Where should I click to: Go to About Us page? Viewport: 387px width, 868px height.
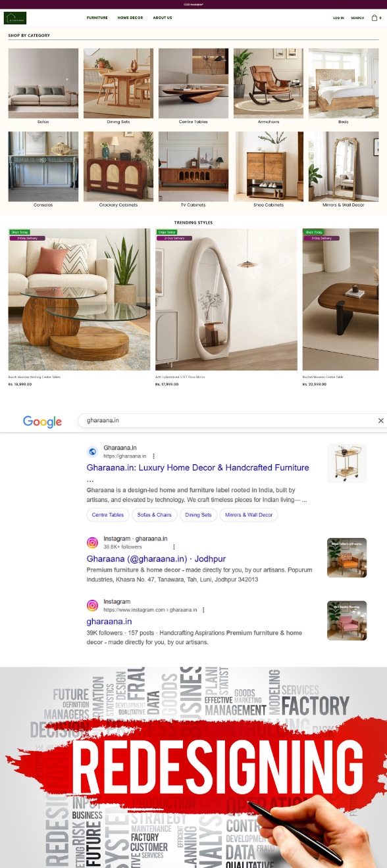click(163, 18)
